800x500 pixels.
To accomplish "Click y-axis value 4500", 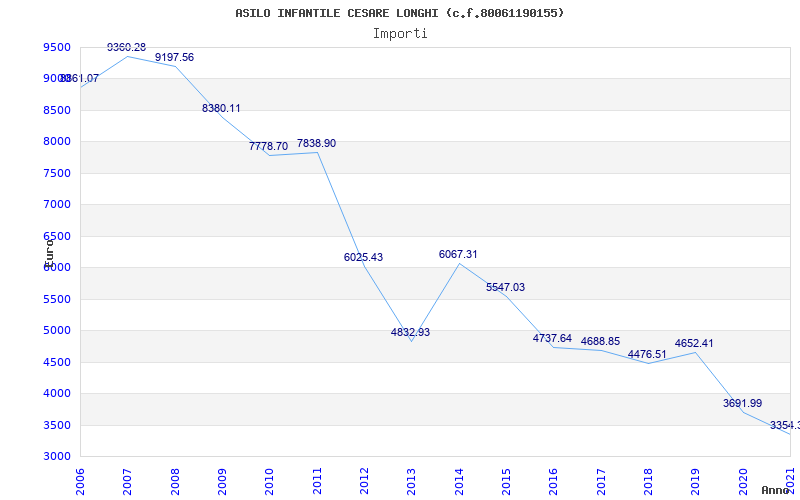I will point(57,362).
